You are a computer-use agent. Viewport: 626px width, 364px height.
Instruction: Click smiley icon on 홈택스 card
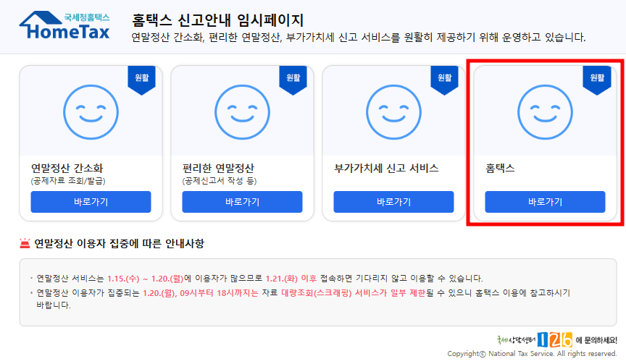[x=545, y=112]
